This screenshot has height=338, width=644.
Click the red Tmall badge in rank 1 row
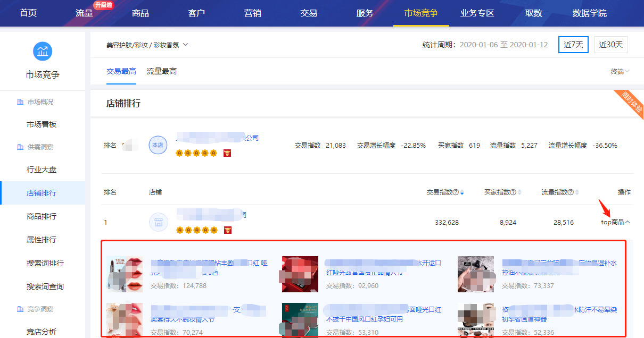(228, 230)
